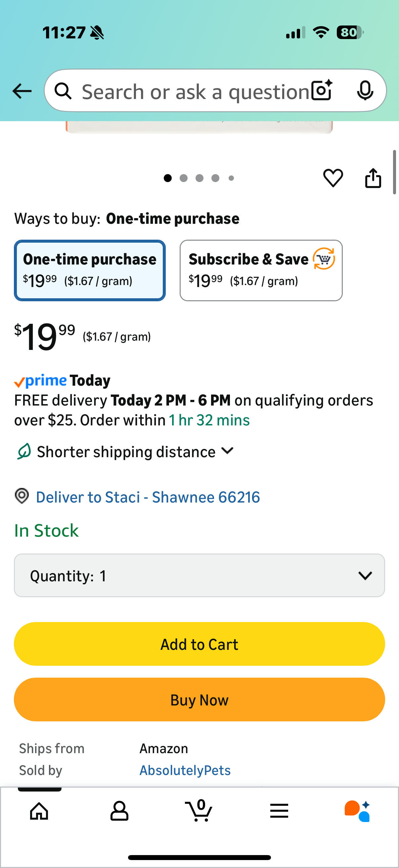Select the One-time purchase option
This screenshot has height=868, width=399.
[x=90, y=270]
